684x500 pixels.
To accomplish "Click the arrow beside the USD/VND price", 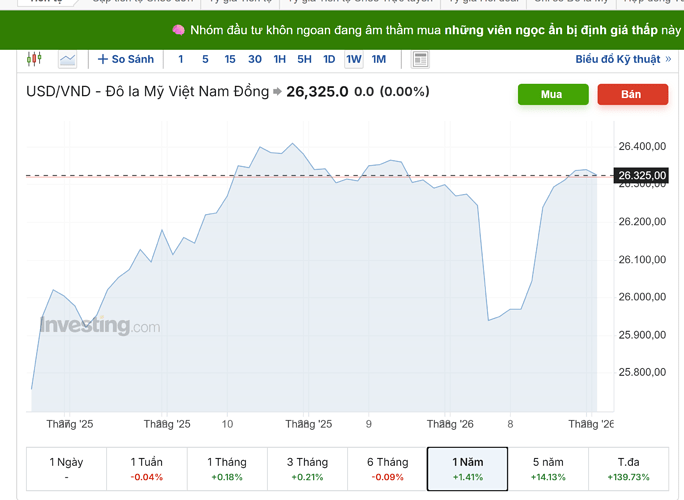I will point(277,92).
